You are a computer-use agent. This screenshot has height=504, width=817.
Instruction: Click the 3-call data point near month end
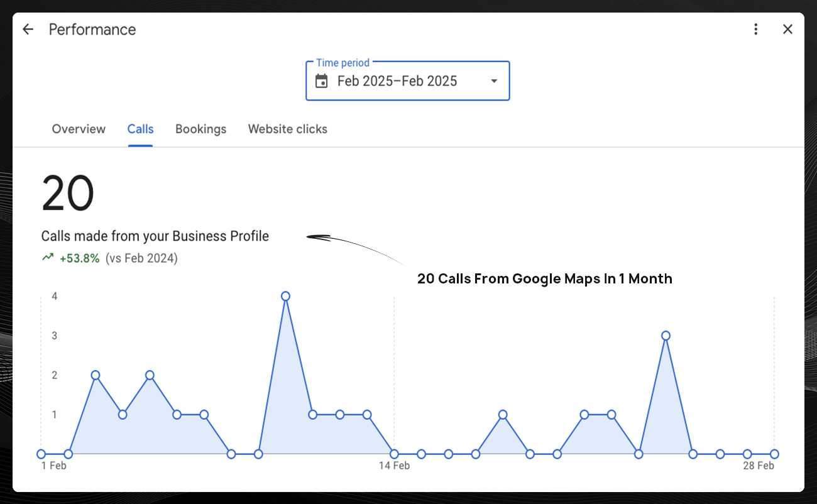666,336
